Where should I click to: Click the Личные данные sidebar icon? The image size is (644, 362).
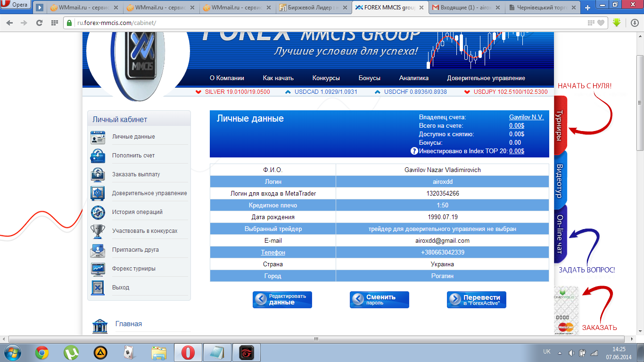point(98,137)
